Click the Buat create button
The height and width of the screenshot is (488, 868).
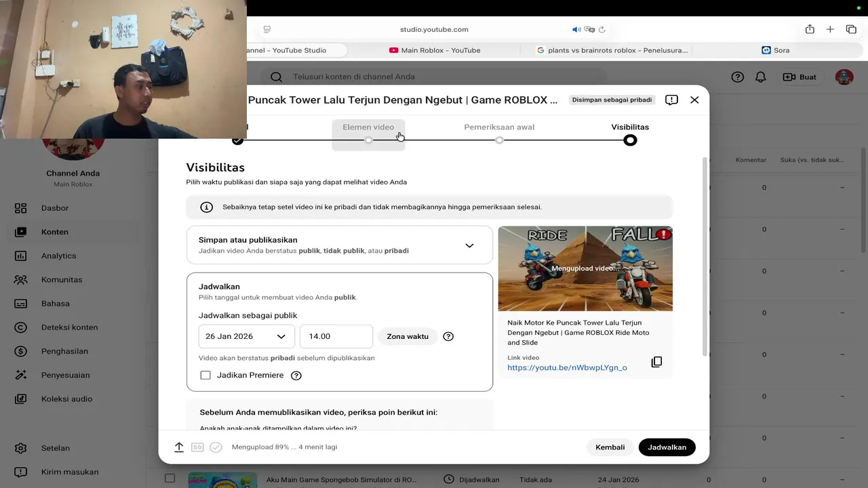click(x=800, y=77)
